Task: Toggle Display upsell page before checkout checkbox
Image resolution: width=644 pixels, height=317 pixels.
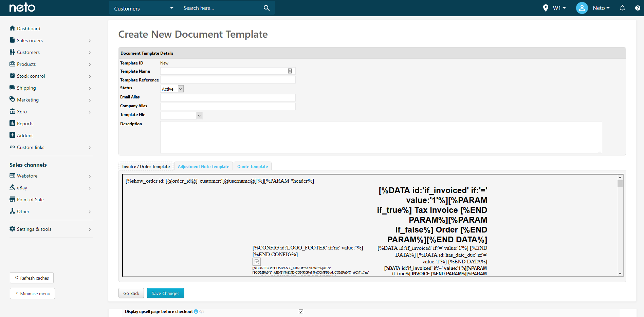Action: 301,312
